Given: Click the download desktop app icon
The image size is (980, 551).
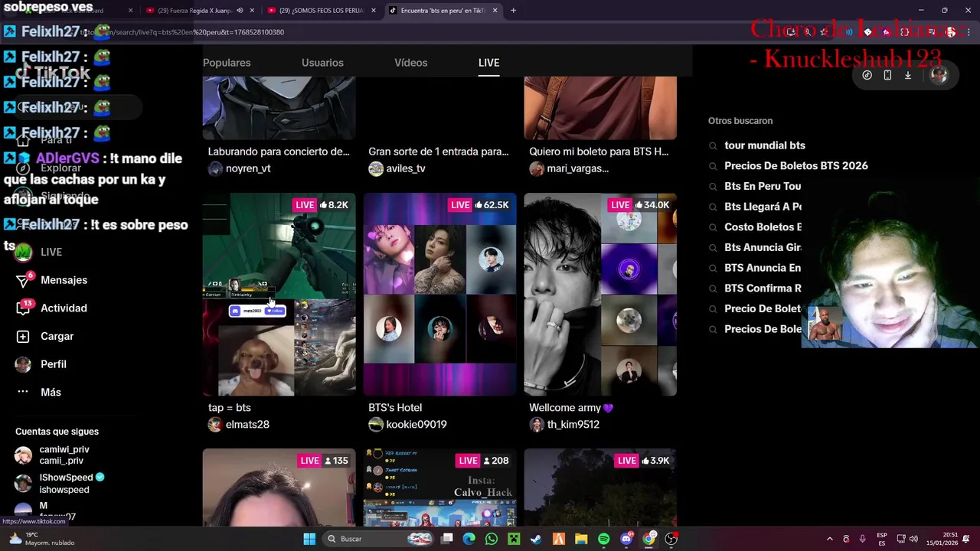Looking at the screenshot, I should [x=908, y=75].
